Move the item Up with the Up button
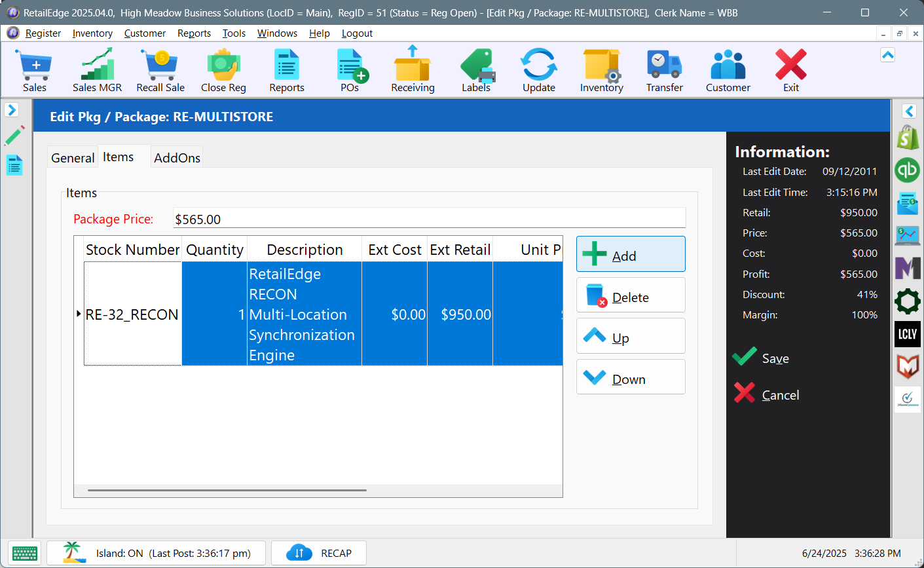This screenshot has width=924, height=568. click(631, 336)
